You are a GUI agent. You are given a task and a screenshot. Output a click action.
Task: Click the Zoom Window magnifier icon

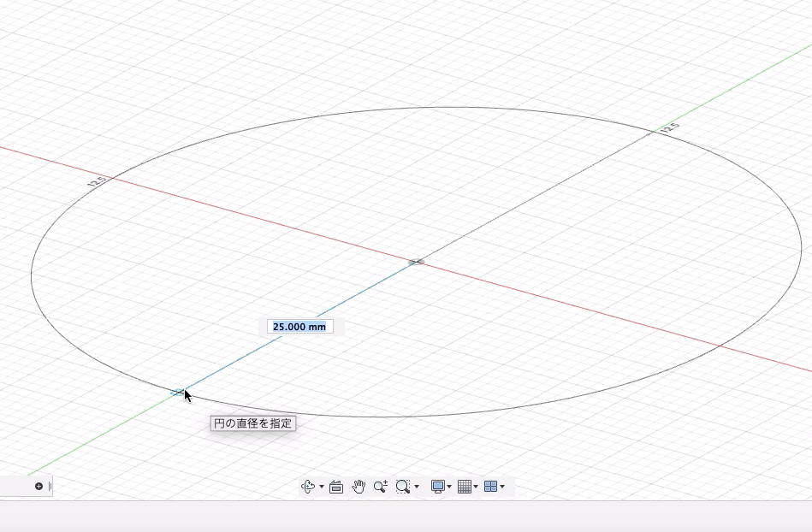(402, 487)
